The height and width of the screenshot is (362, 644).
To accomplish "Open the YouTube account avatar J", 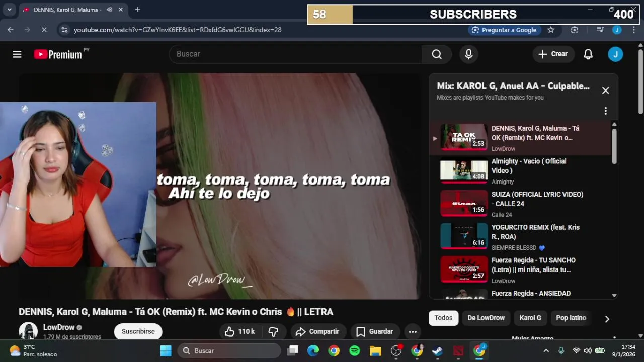I will [615, 54].
